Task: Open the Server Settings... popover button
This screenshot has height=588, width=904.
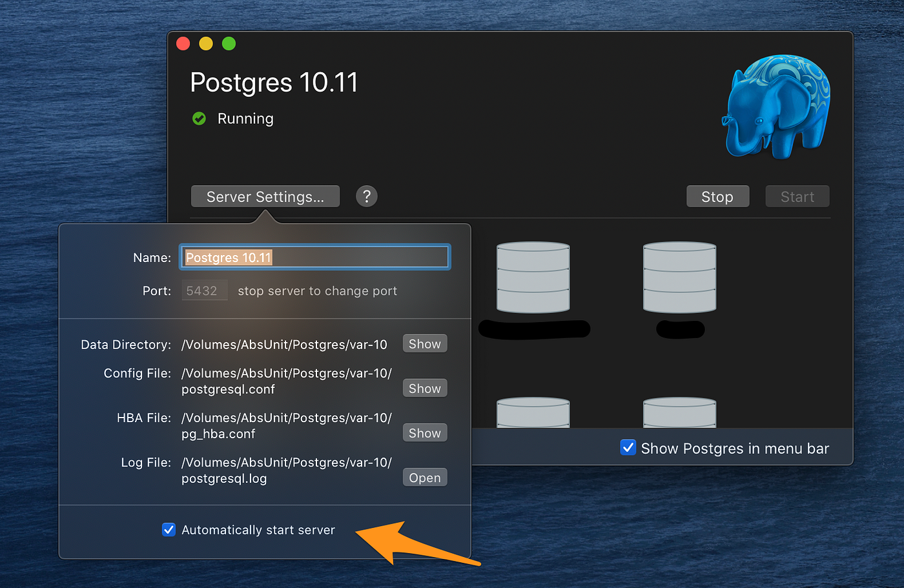Action: point(265,197)
